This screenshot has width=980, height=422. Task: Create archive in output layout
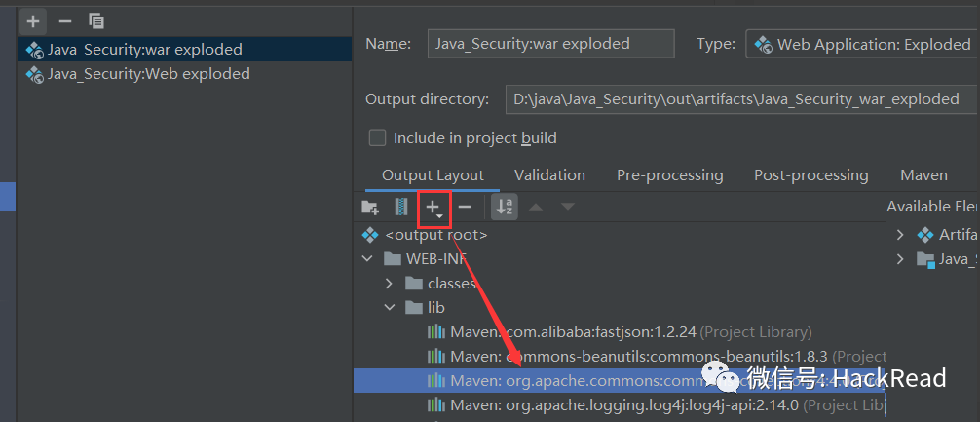click(401, 207)
